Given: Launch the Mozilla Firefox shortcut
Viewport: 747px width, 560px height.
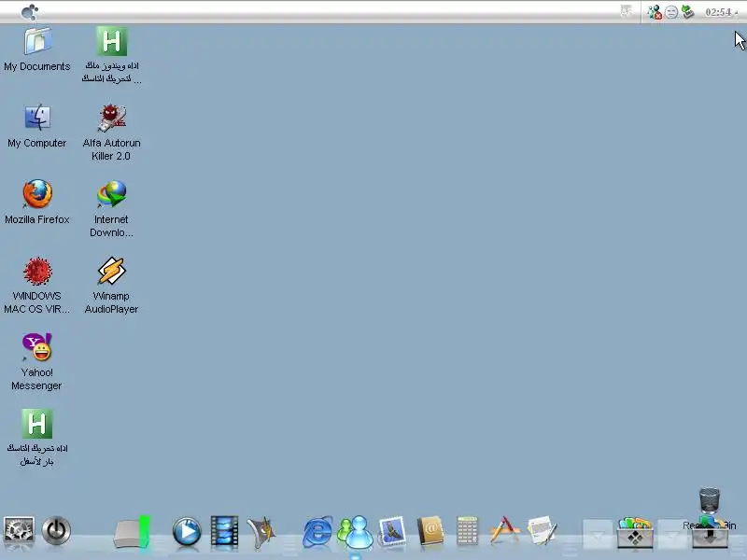Looking at the screenshot, I should pyautogui.click(x=37, y=194).
